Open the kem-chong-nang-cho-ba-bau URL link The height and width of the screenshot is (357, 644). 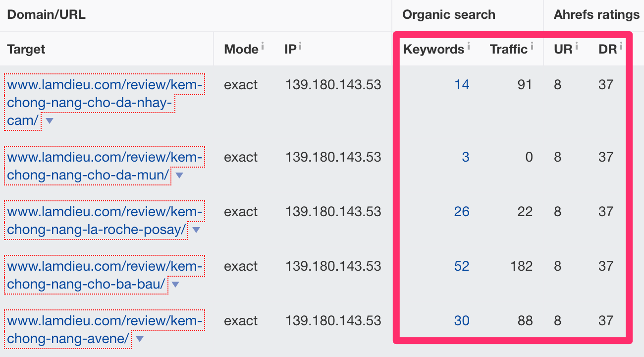[105, 275]
